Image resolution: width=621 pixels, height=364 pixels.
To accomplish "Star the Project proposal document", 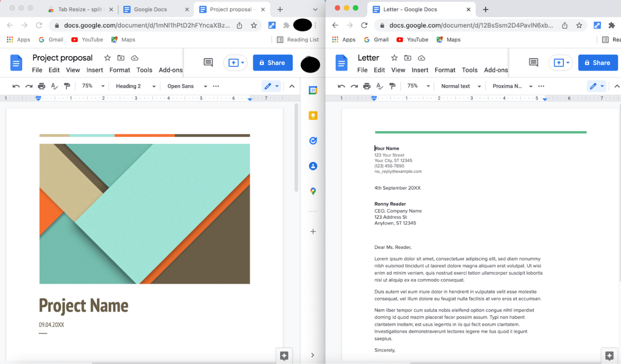I will click(x=108, y=58).
